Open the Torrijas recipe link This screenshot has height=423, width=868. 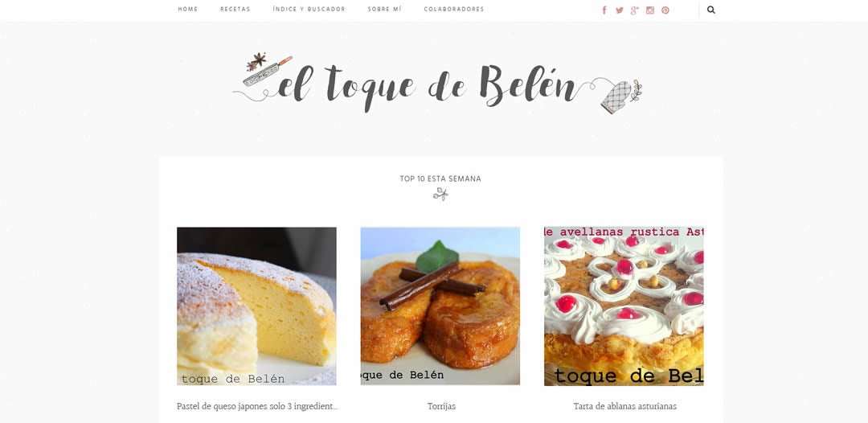coord(441,406)
